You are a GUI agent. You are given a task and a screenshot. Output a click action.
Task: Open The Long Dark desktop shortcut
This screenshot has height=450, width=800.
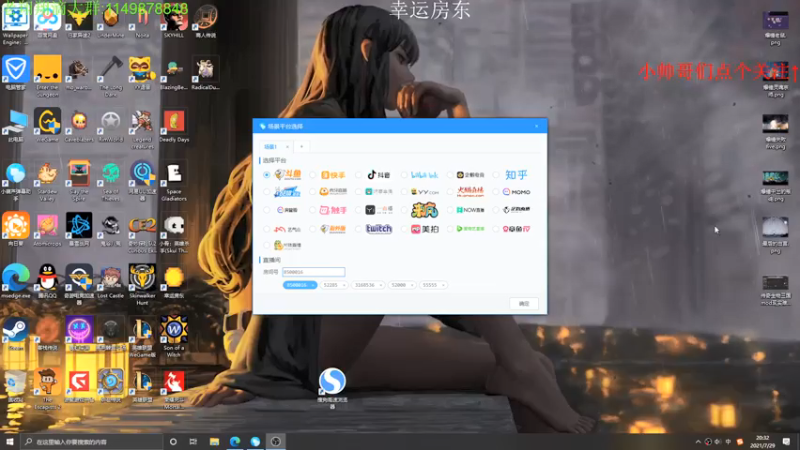pos(111,76)
